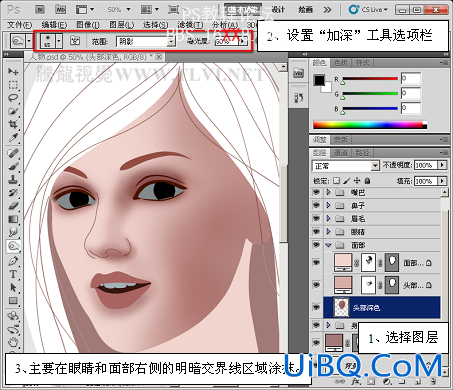The height and width of the screenshot is (390, 453).
Task: Add a layer mask at panel bottom
Action: [371, 381]
